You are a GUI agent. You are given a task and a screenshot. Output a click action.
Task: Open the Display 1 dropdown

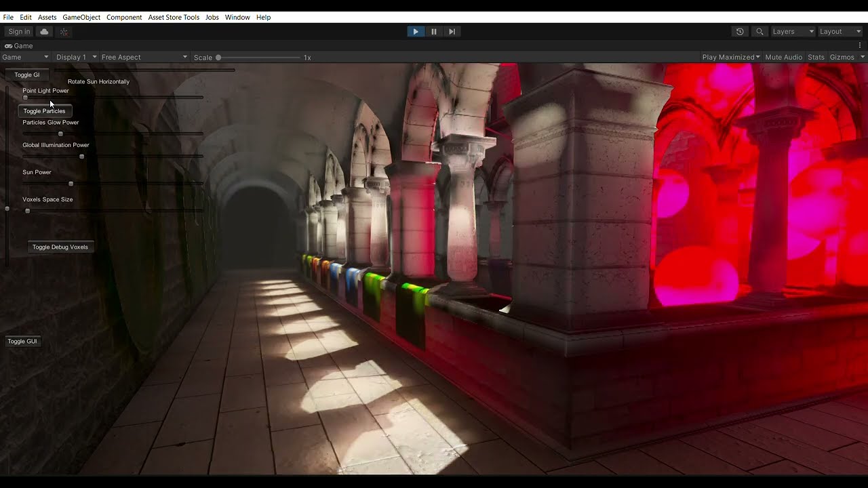tap(77, 57)
